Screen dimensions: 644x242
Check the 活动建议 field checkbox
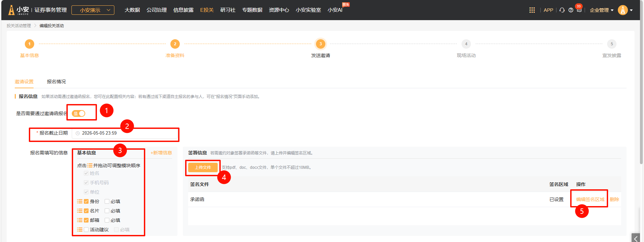86,230
